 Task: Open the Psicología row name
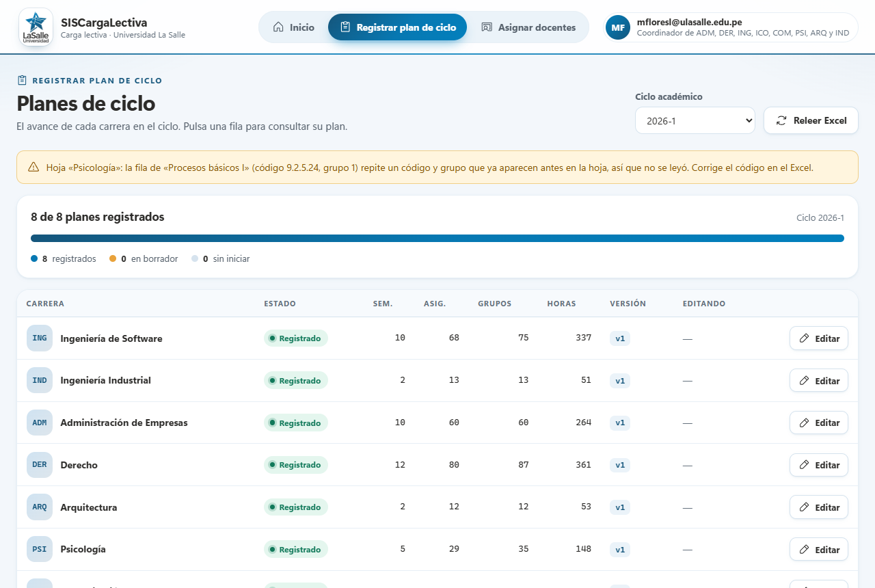(83, 549)
